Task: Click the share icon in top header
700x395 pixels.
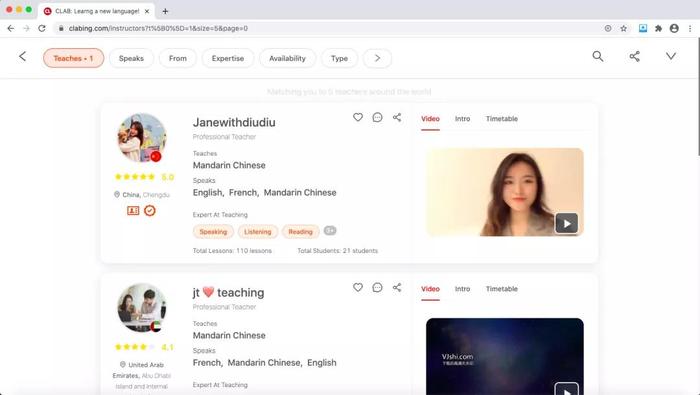Action: tap(634, 56)
